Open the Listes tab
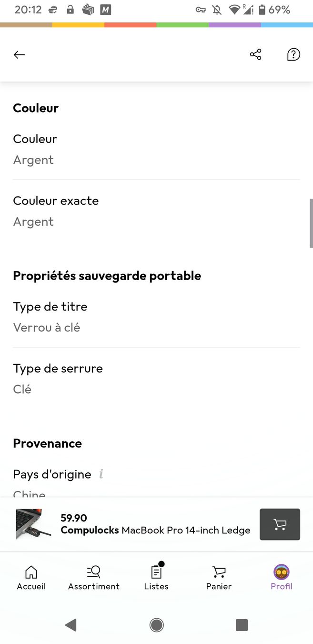This screenshot has height=644, width=313. (156, 578)
